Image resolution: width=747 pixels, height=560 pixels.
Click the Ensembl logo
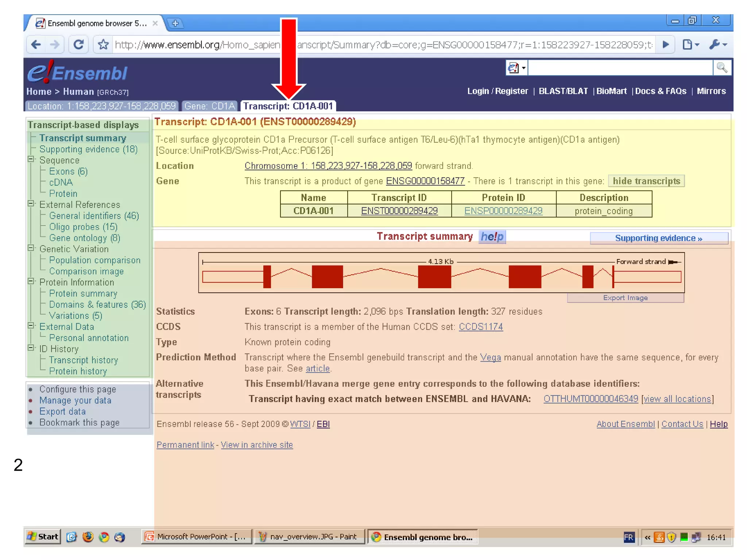[x=78, y=73]
